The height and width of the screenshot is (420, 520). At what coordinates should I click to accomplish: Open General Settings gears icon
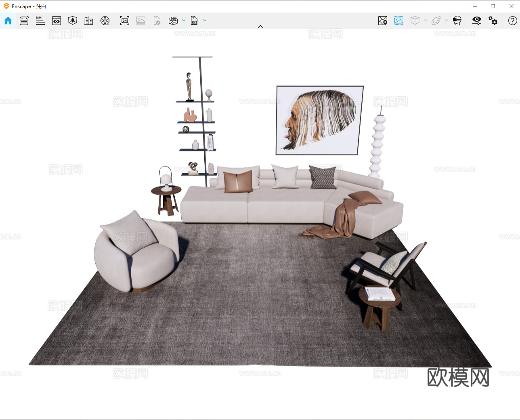(x=493, y=21)
